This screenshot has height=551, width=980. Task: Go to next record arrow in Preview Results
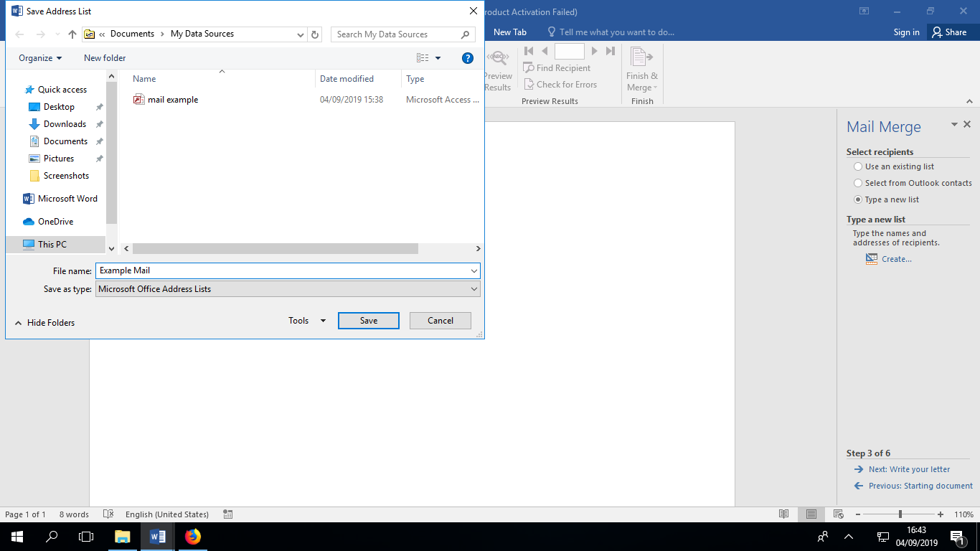point(594,51)
